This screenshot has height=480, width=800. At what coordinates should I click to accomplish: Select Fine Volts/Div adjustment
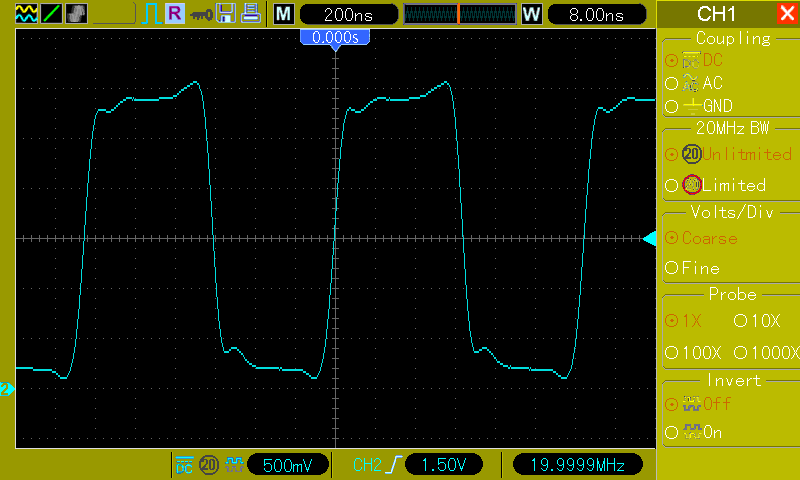coord(692,268)
